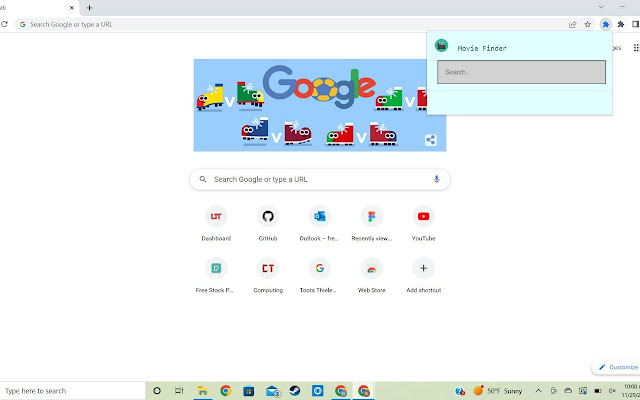Open the Outlook shortcut

[320, 223]
